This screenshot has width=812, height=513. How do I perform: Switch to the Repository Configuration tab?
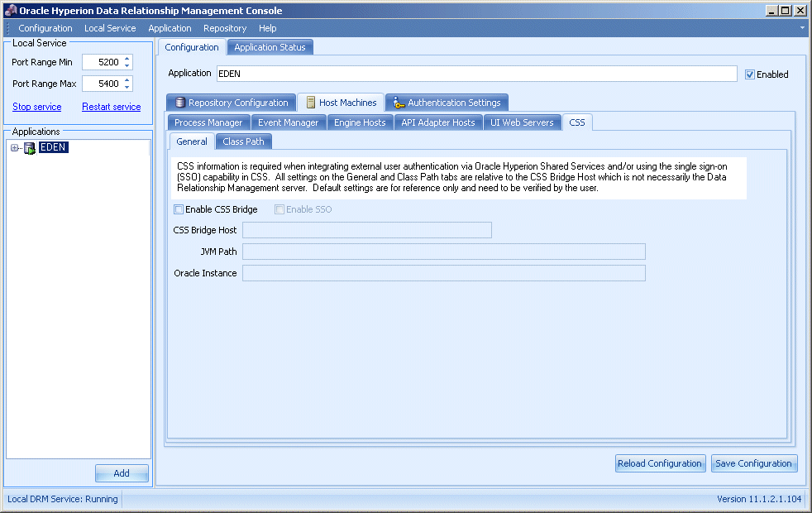coord(231,103)
